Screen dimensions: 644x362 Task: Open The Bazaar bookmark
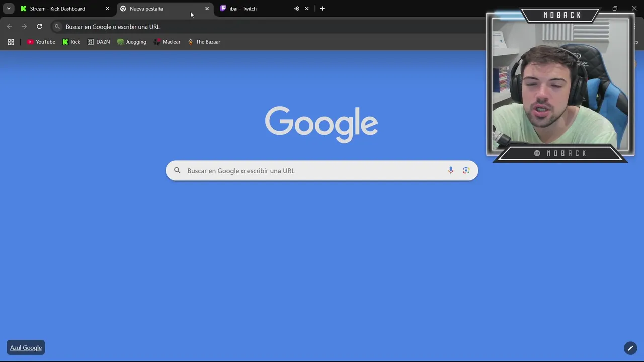tap(204, 42)
